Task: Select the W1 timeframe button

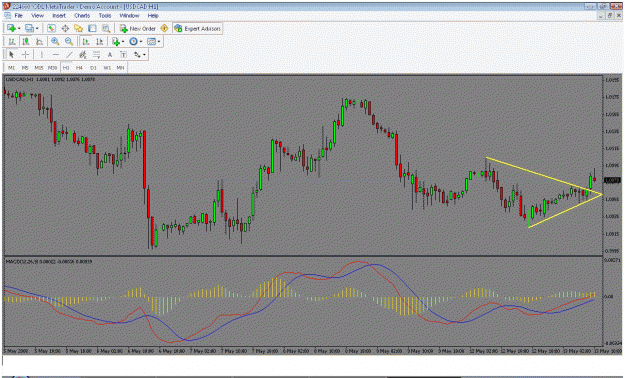Action: tap(107, 68)
